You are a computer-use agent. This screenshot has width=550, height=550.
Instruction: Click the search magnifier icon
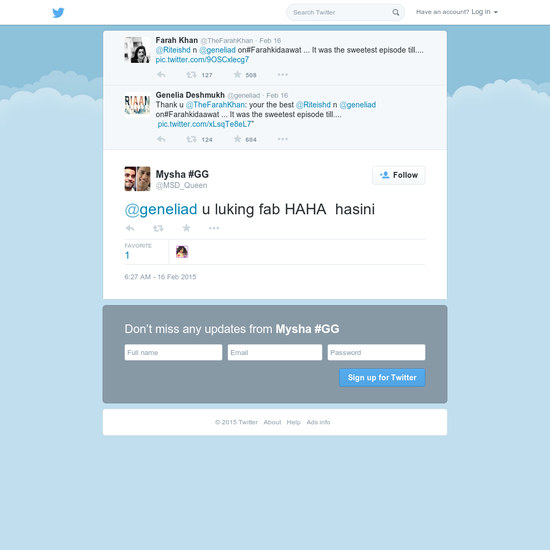396,12
